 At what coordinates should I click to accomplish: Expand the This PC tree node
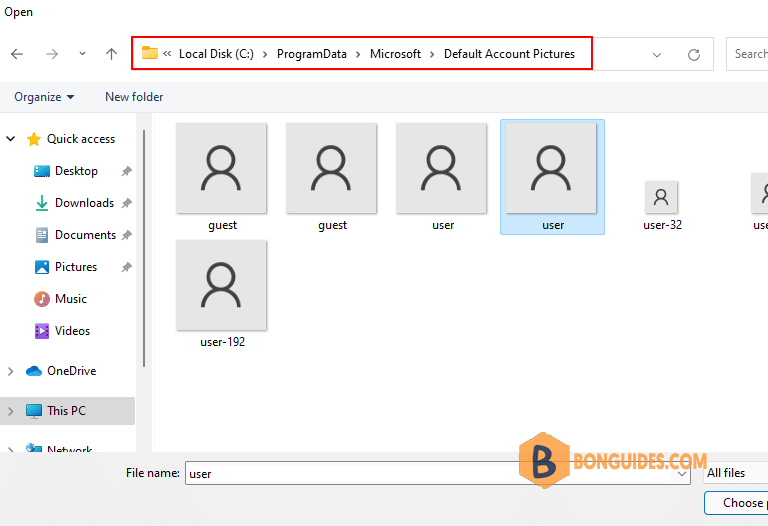point(10,411)
